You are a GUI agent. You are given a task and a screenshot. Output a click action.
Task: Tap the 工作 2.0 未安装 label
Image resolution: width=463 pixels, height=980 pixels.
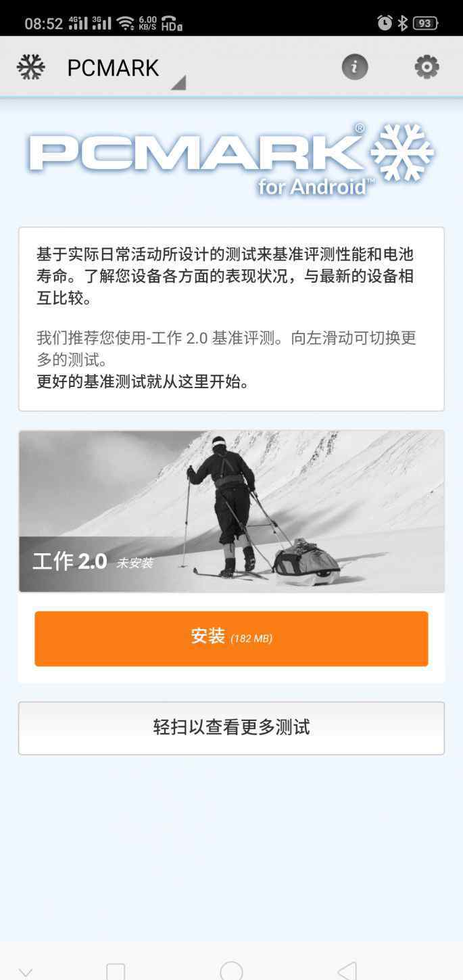(x=93, y=561)
